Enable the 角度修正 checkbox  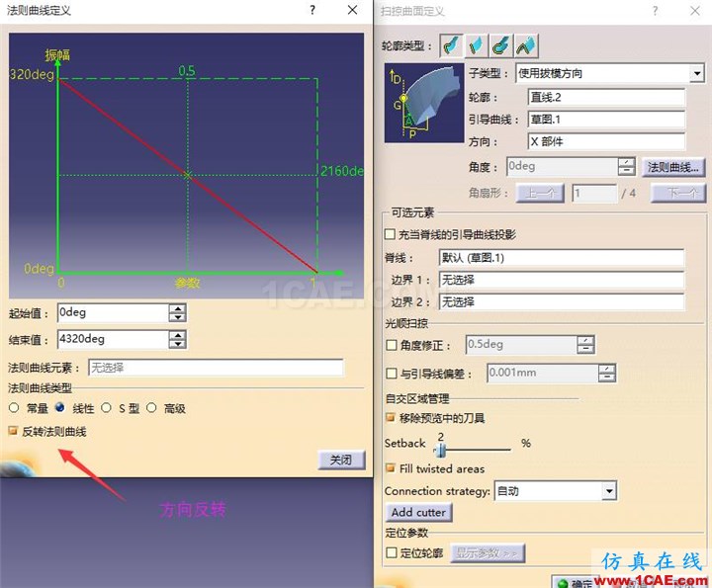pyautogui.click(x=391, y=345)
